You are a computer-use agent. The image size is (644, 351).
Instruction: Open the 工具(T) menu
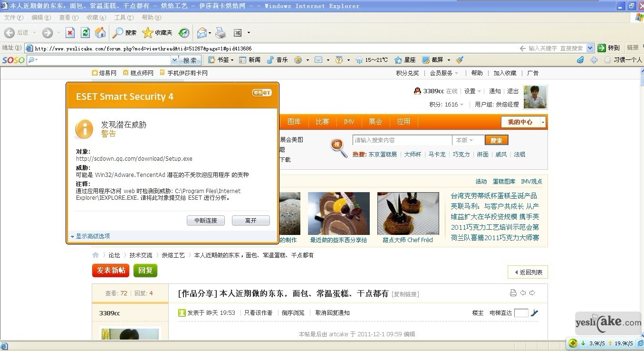click(124, 18)
